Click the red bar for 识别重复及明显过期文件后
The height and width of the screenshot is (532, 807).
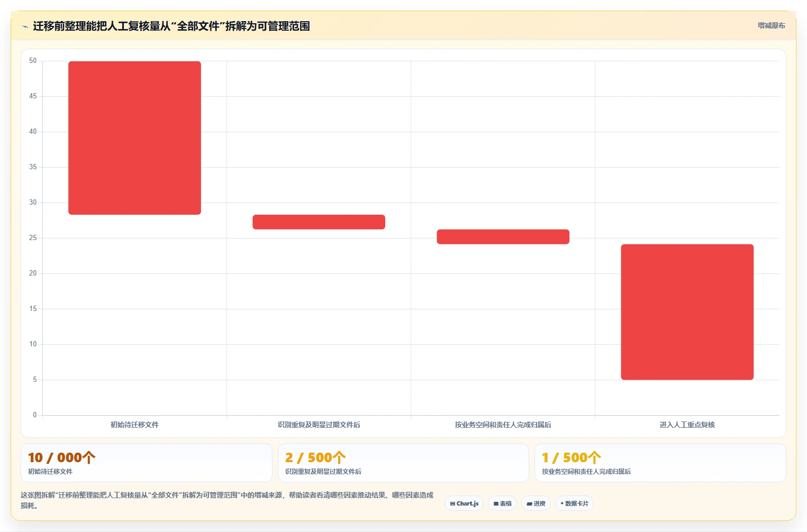[x=319, y=222]
